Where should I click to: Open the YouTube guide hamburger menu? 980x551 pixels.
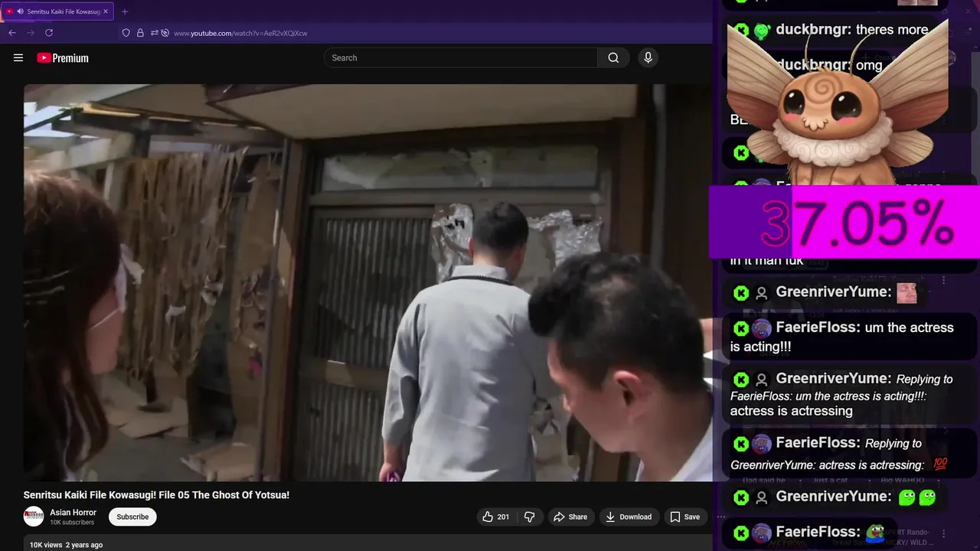pos(18,57)
